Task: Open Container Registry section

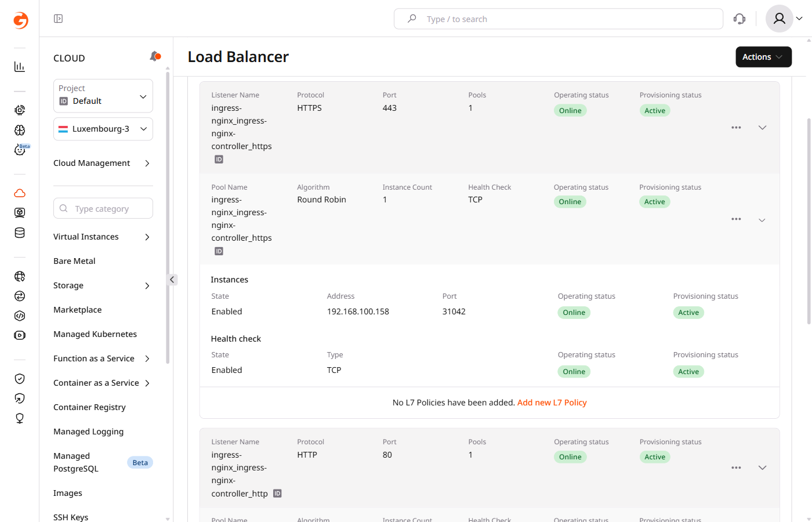Action: point(89,407)
